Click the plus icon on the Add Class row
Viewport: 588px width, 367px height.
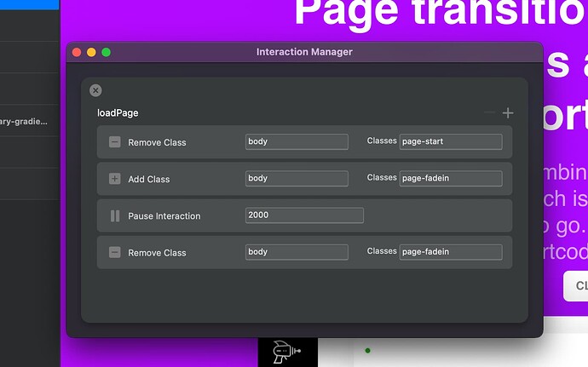pos(115,179)
